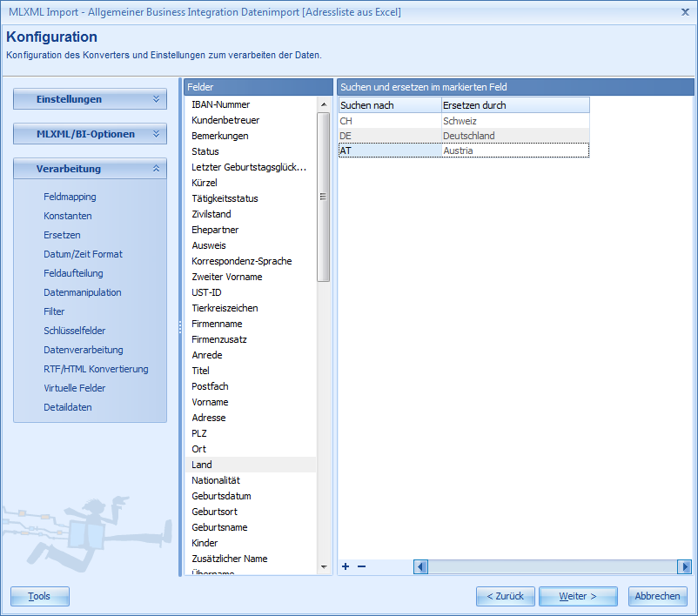Click the left arrow of the bottom scrollbar
This screenshot has width=698, height=616.
420,566
